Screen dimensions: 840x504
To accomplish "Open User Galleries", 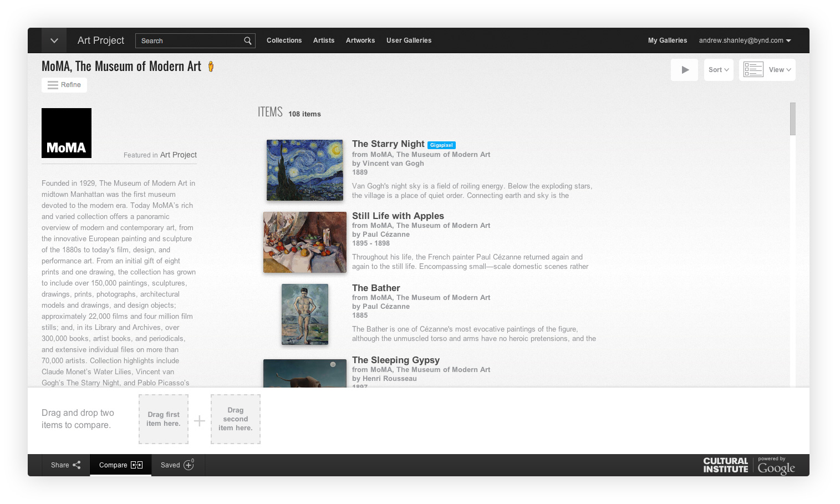I will coord(409,40).
